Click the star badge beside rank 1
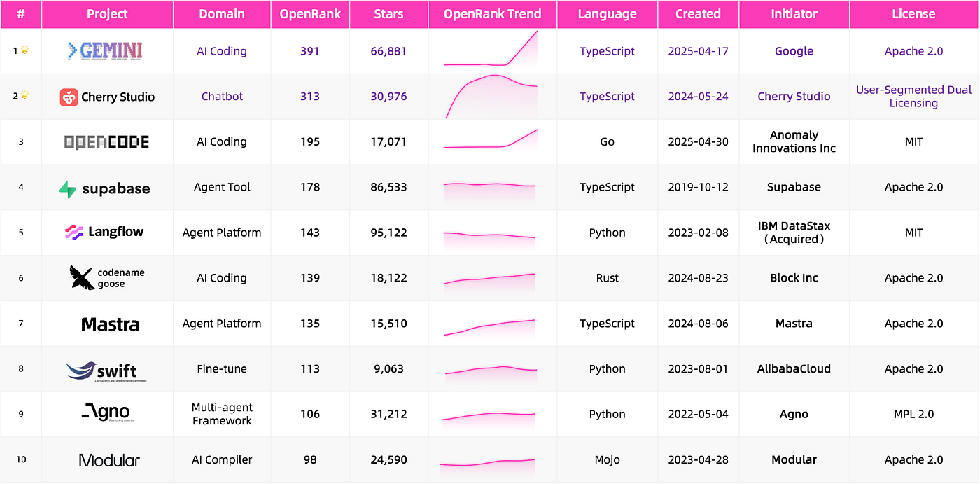The width and height of the screenshot is (980, 484). point(25,50)
